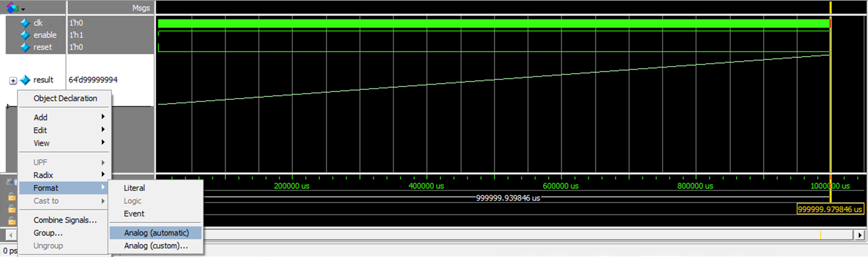Click the reset signal diamond icon

26,47
